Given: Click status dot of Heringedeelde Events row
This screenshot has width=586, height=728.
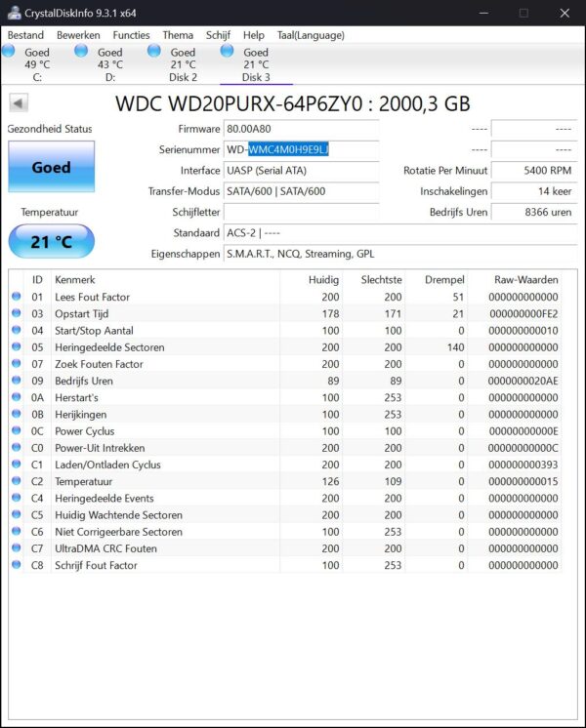Looking at the screenshot, I should coord(17,498).
